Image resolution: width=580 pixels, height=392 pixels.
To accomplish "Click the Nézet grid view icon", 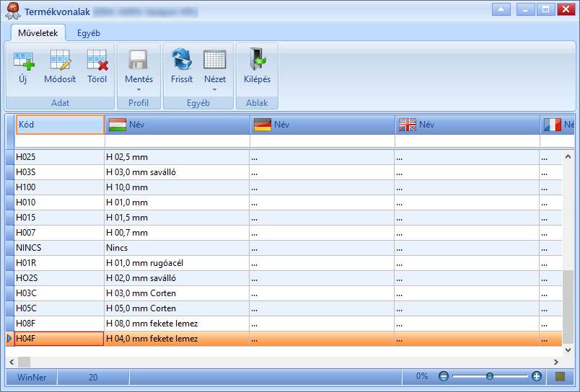I will [215, 60].
